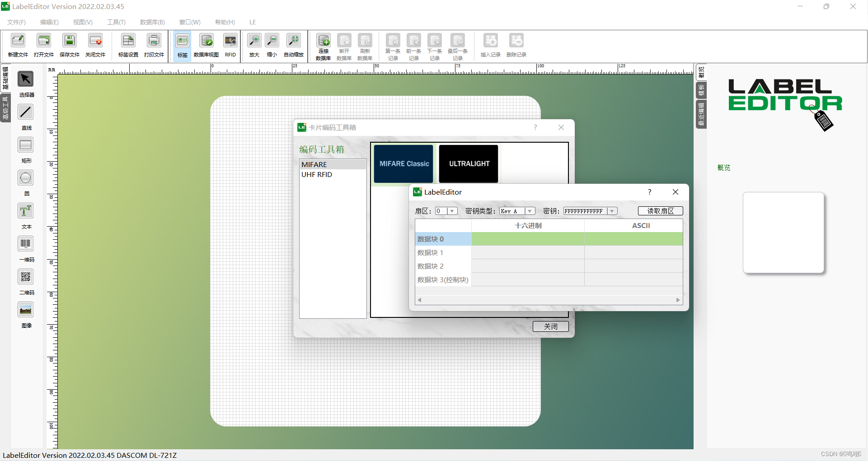This screenshot has width=868, height=461.
Task: Open the 视图(V) menu
Action: click(83, 22)
